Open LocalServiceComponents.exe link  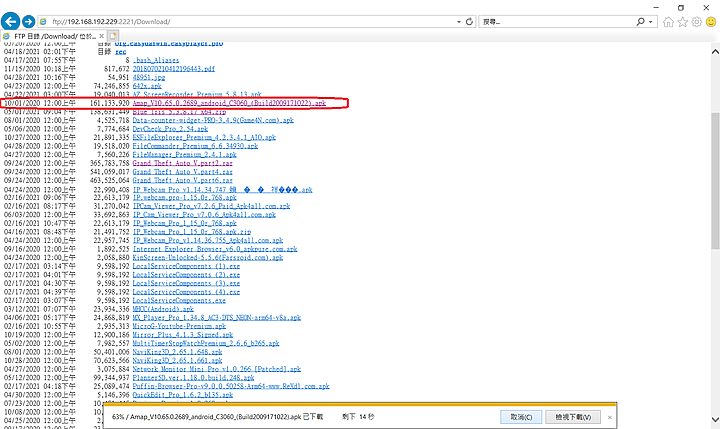[x=179, y=300]
